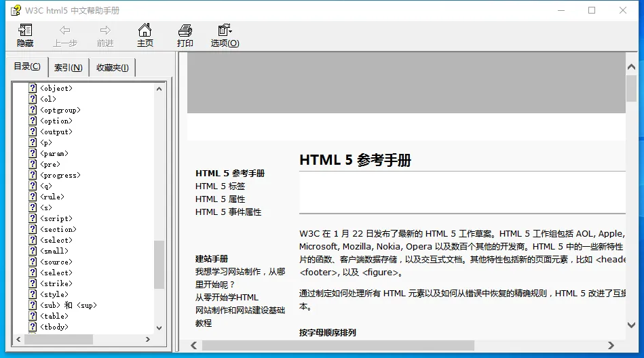
Task: Click the topic icon beside <option>
Action: point(33,120)
